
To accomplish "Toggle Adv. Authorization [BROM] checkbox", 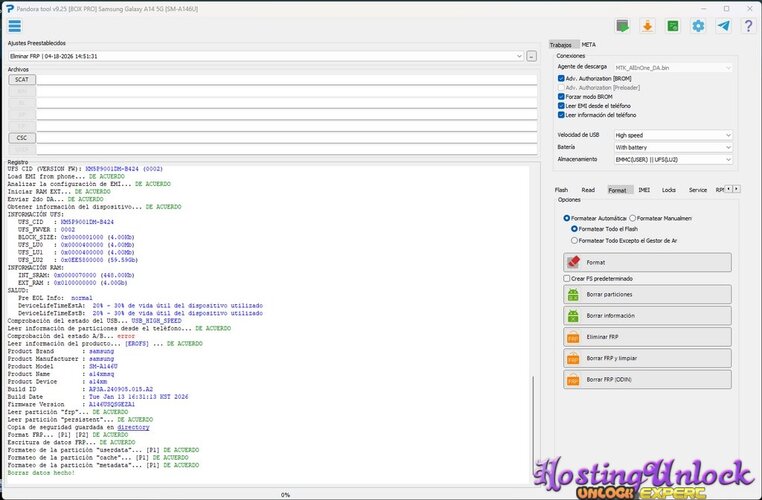I will pos(561,78).
